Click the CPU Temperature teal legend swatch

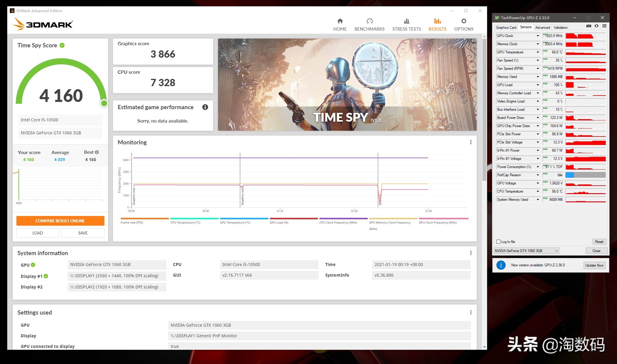click(194, 218)
